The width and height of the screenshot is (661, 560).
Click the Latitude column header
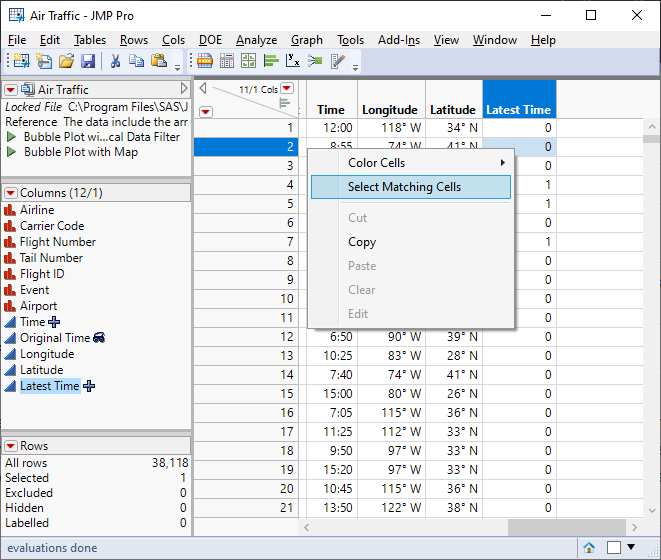pos(453,110)
